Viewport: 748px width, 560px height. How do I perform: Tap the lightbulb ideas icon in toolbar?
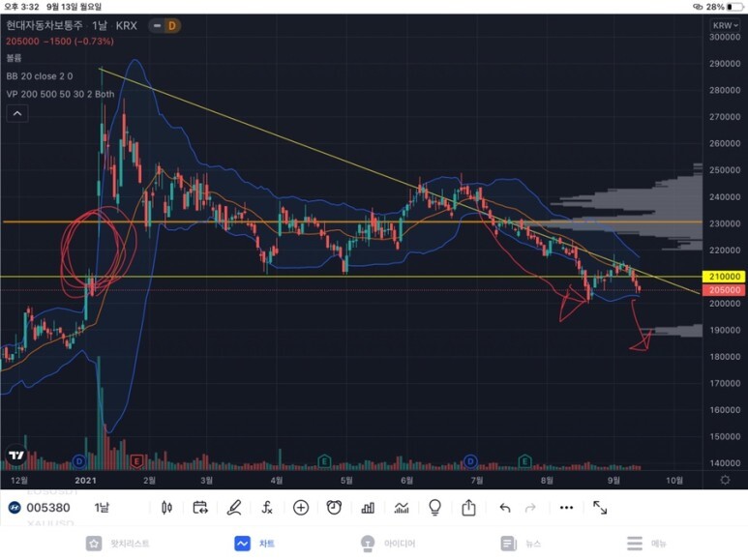pos(435,508)
